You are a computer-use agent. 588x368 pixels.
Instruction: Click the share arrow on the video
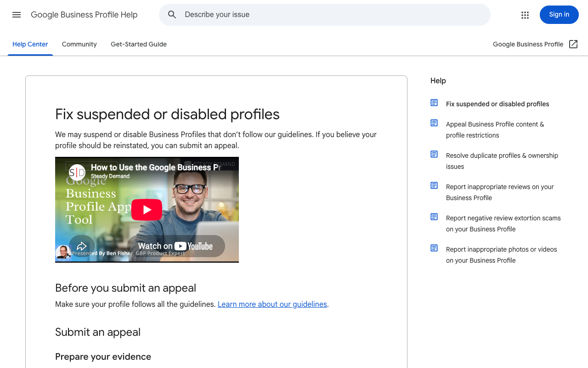coord(82,246)
